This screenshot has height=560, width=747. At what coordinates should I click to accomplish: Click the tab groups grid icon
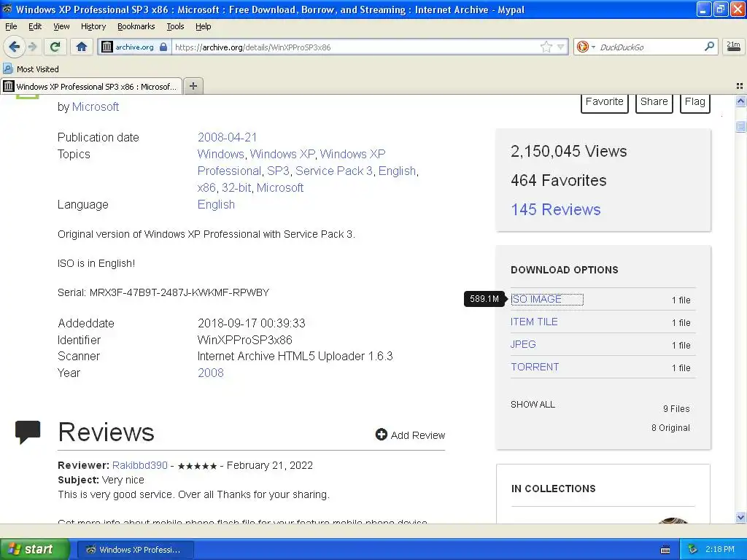point(740,86)
